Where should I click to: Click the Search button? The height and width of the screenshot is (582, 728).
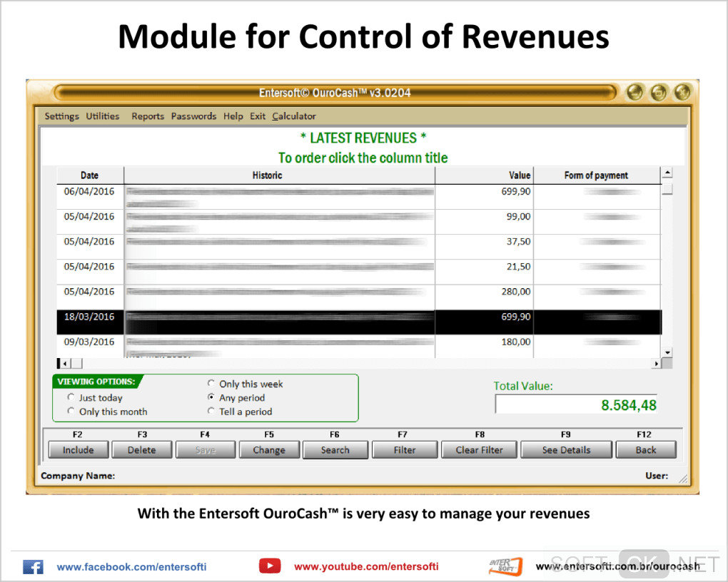pos(335,450)
